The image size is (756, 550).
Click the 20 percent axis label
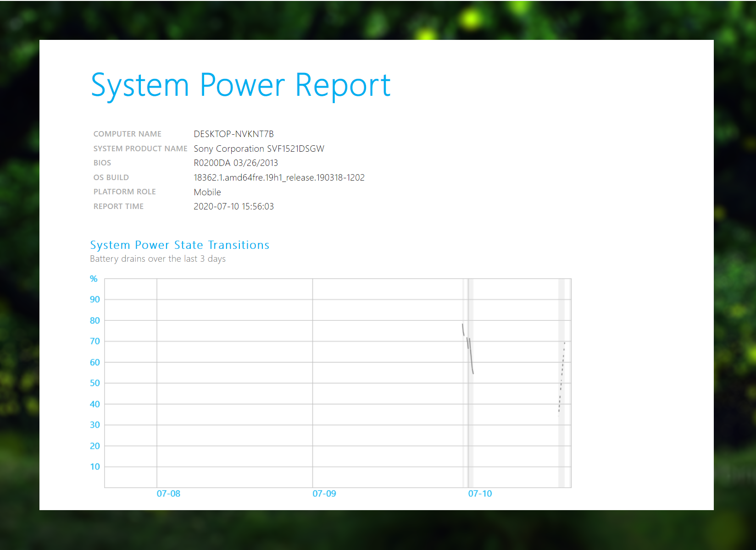[x=95, y=445]
